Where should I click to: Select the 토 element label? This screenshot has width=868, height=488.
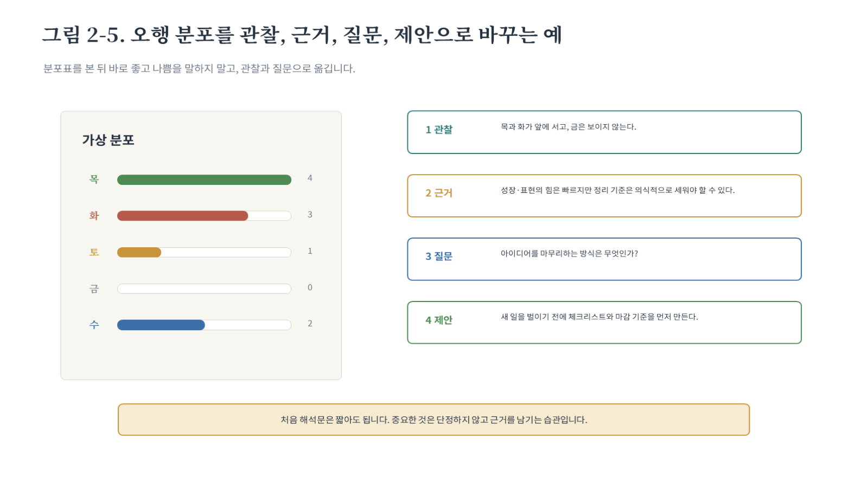click(94, 252)
